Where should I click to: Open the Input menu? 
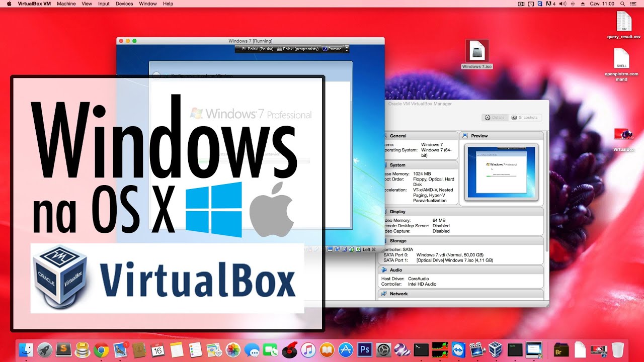coord(104,4)
